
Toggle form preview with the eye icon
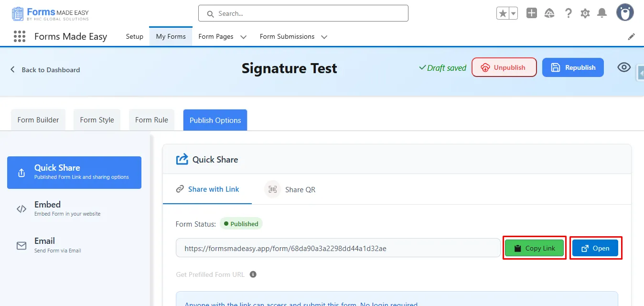pyautogui.click(x=624, y=67)
